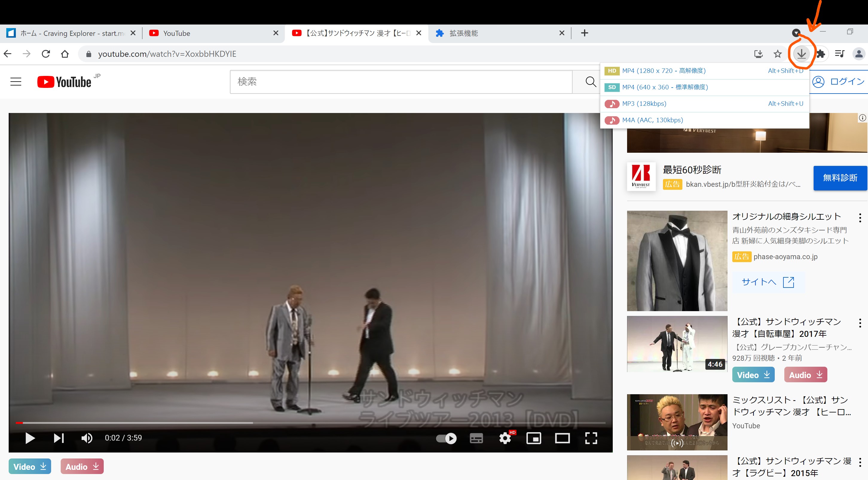The image size is (868, 480).
Task: Click the download extension icon in toolbar
Action: point(801,54)
